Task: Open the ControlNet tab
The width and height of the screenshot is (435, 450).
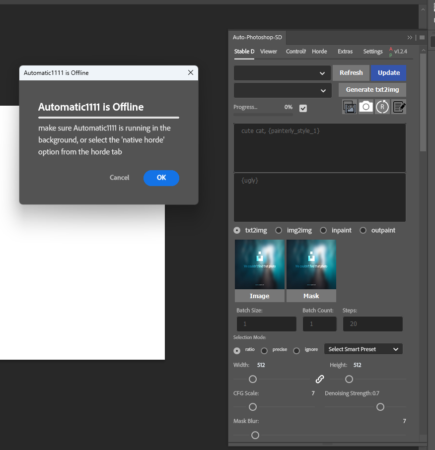Action: 296,52
